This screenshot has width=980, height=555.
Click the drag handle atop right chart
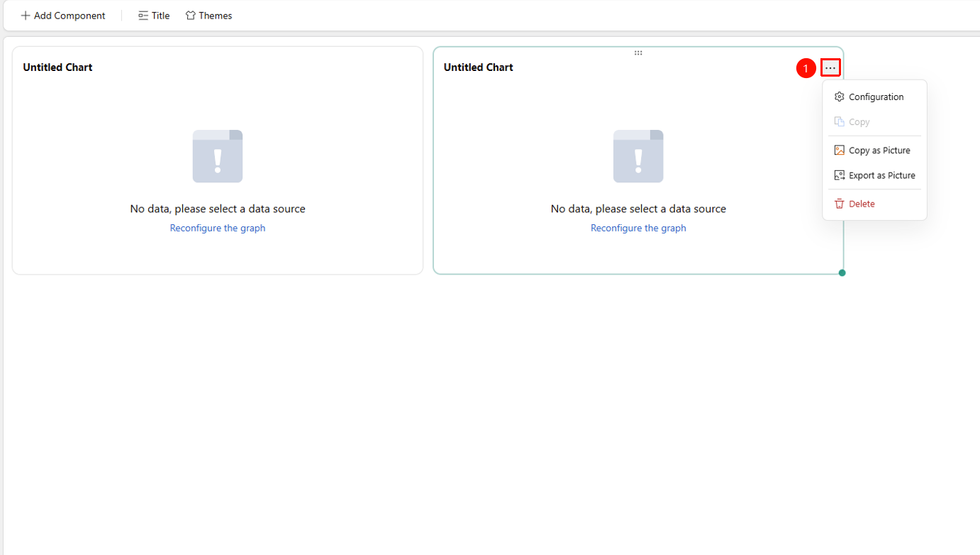[x=638, y=53]
